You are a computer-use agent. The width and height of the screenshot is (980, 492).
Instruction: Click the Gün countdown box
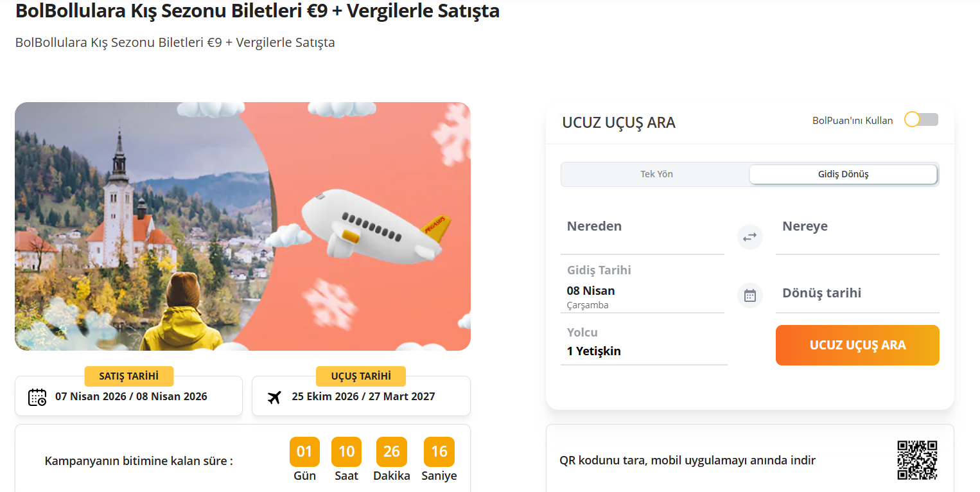[x=304, y=452]
